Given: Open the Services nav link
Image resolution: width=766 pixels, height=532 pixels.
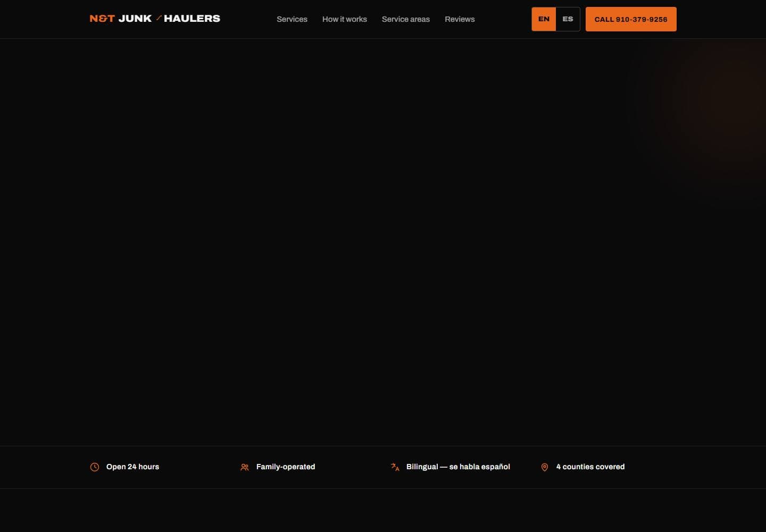Looking at the screenshot, I should pyautogui.click(x=292, y=19).
